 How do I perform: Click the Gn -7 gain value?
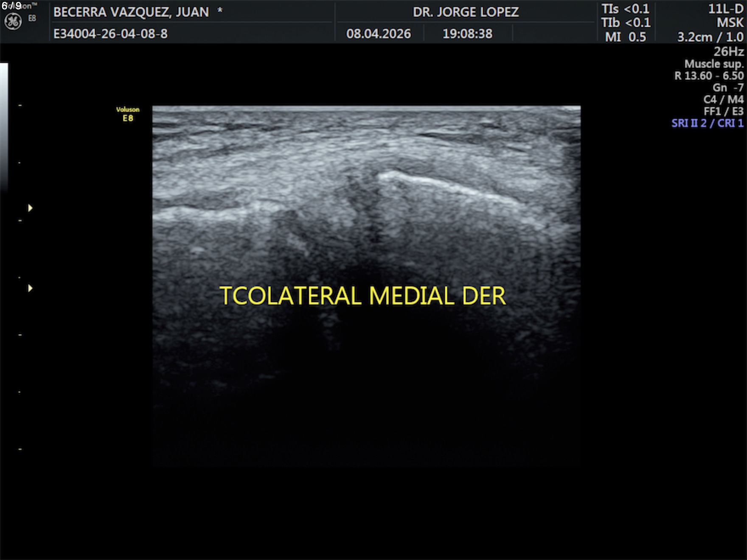coord(728,88)
